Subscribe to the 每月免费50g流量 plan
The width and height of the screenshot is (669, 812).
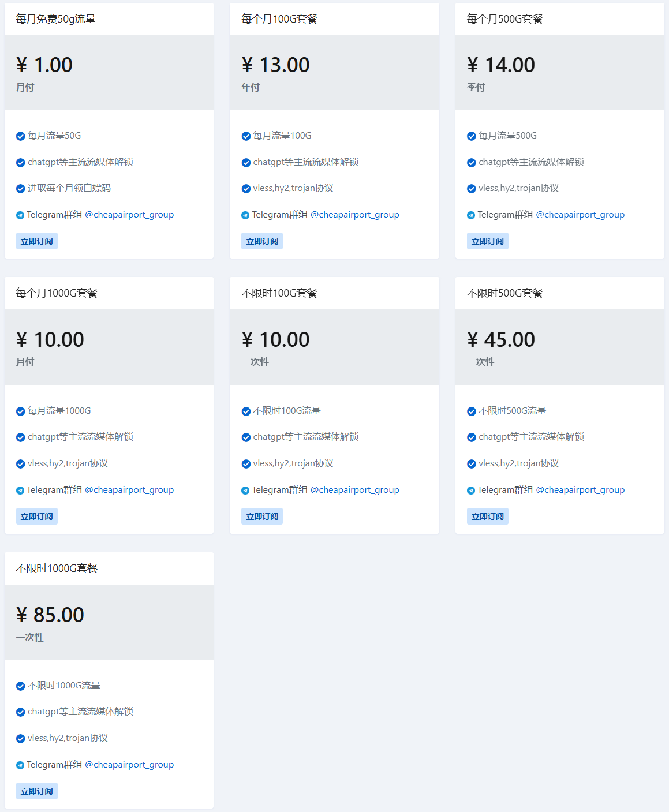coord(37,241)
